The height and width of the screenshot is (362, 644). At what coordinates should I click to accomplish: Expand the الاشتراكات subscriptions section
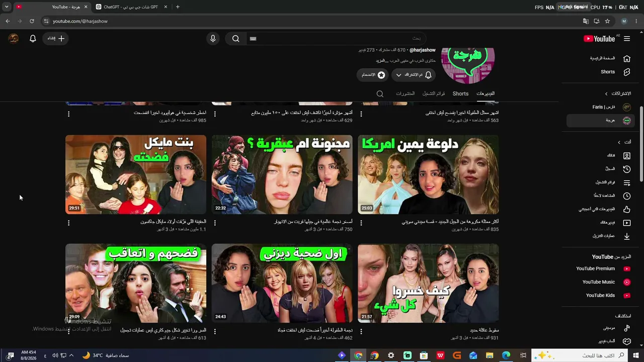tap(618, 94)
